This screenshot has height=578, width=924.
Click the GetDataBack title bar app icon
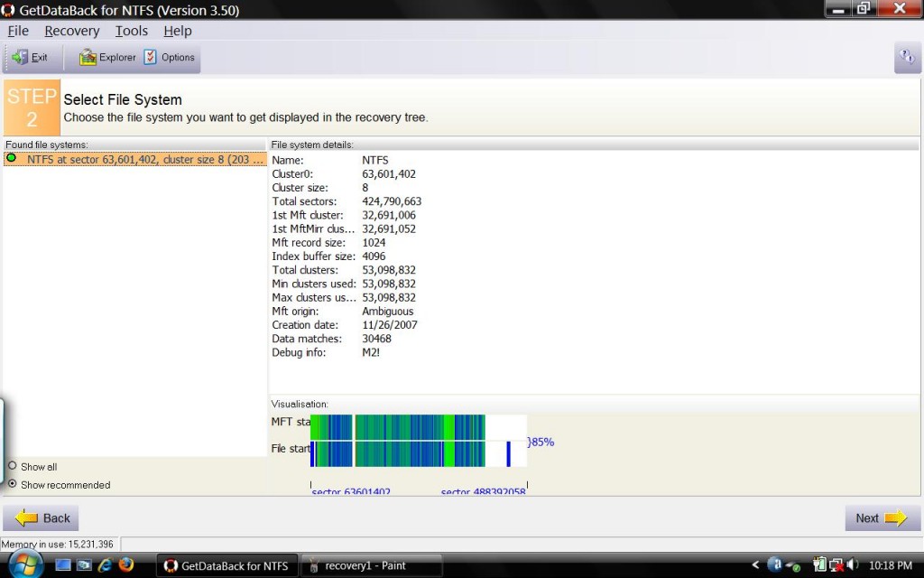(7, 10)
